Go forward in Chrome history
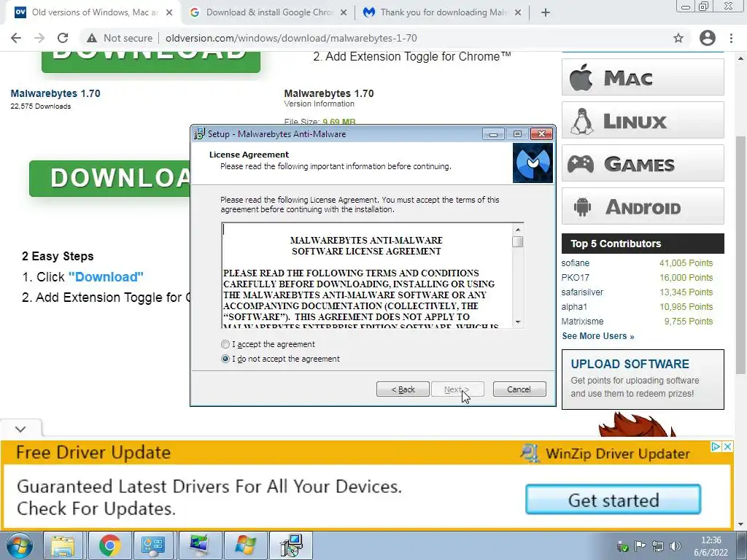This screenshot has width=747, height=560. pos(39,38)
